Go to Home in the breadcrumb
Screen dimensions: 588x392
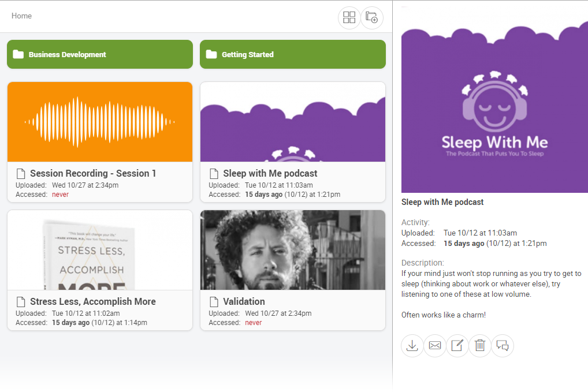point(21,16)
